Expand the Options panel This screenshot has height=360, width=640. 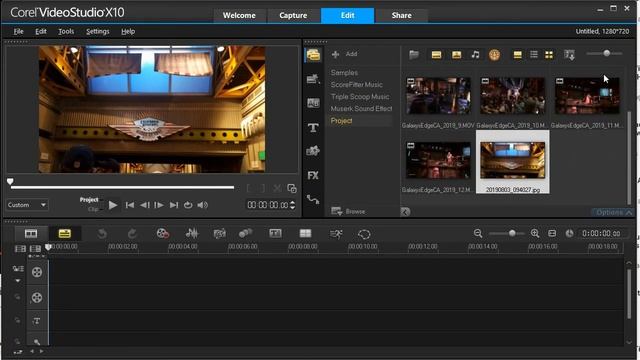pos(614,212)
